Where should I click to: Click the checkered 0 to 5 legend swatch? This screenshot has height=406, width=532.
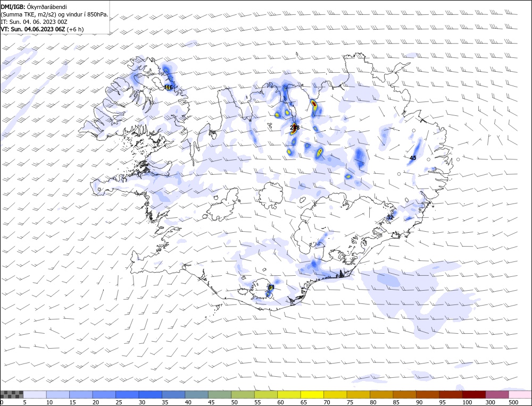tap(12, 394)
